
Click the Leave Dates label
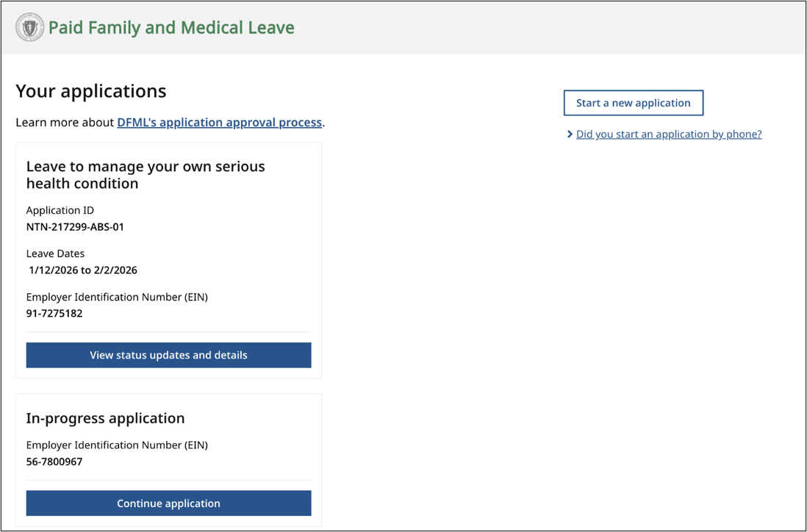click(x=55, y=253)
